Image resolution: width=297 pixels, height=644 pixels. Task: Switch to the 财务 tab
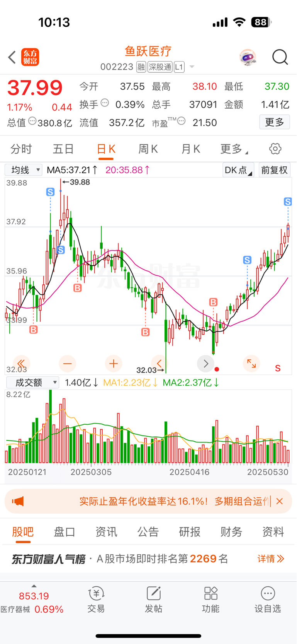pos(231,532)
